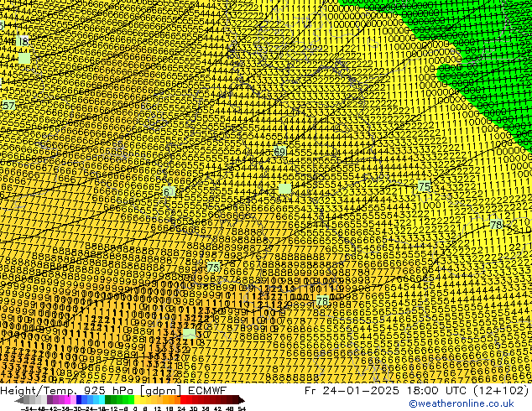Click the '18' height label on the map

pos(23,41)
